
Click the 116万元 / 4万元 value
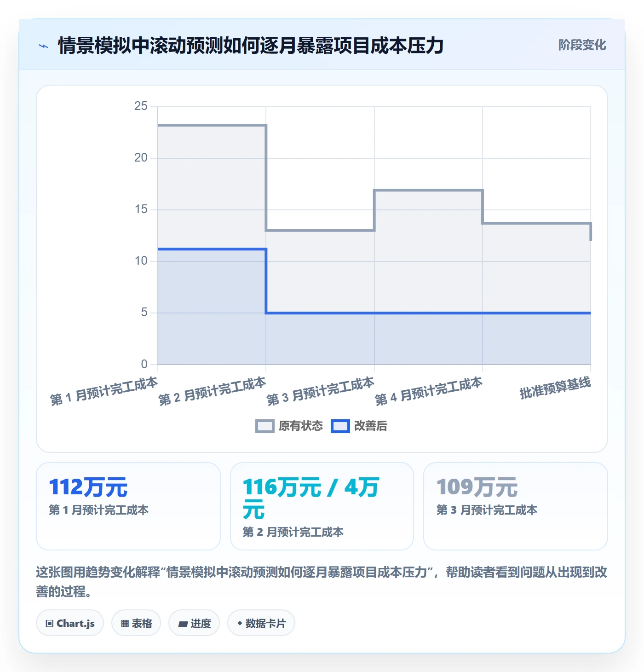click(311, 498)
